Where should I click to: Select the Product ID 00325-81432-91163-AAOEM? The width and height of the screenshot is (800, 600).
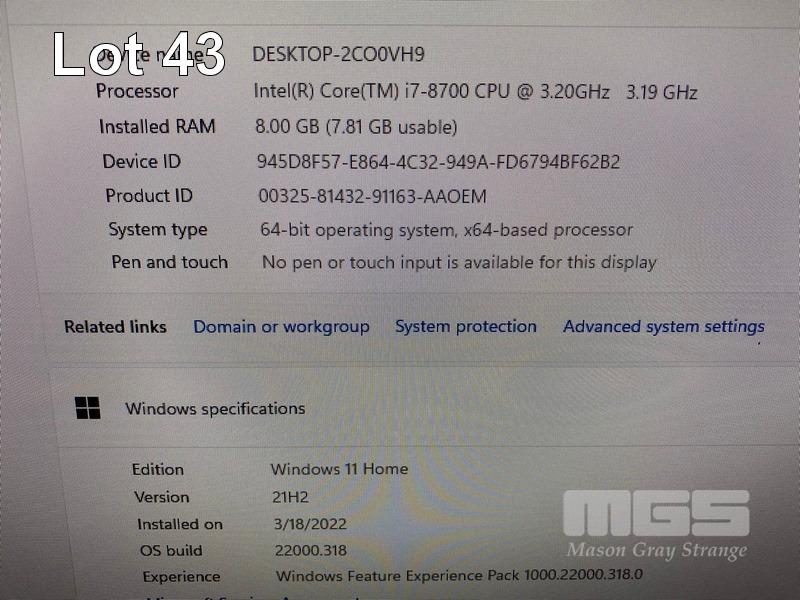pyautogui.click(x=372, y=196)
